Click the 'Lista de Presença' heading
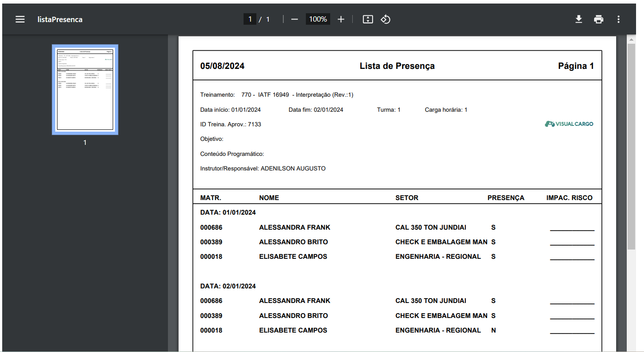 397,66
